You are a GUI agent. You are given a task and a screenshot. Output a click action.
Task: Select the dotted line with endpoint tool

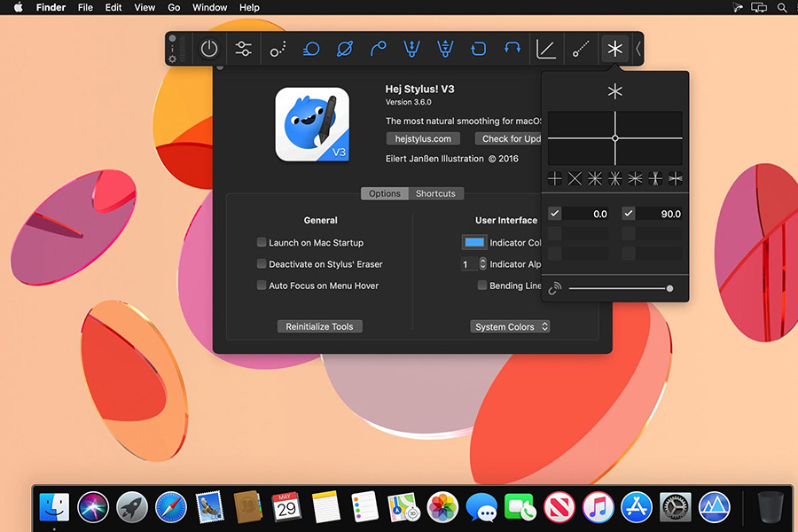click(581, 49)
